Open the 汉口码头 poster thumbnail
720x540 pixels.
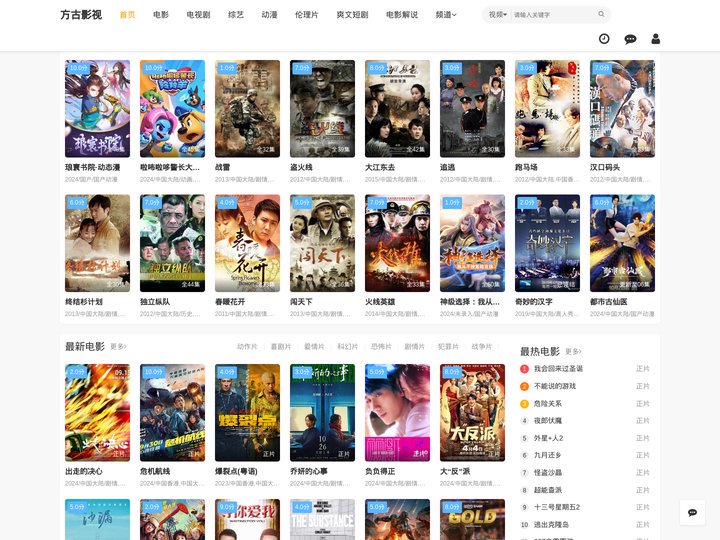(622, 109)
